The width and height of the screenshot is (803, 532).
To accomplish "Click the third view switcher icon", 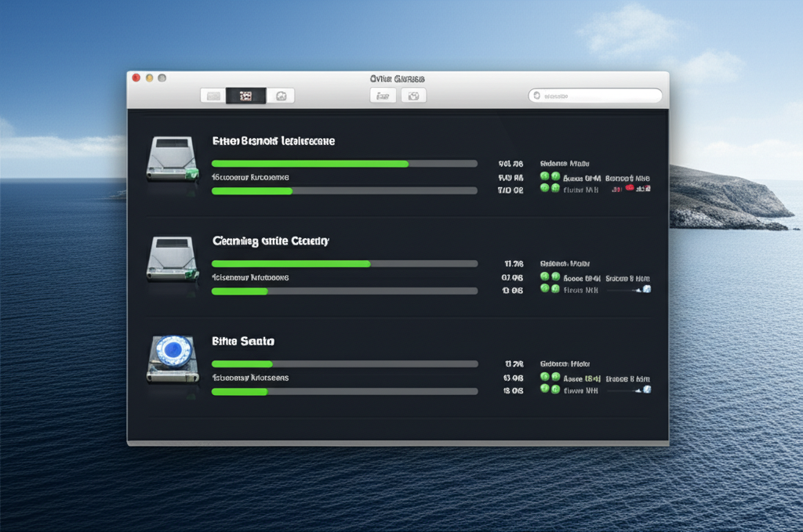I will (x=282, y=95).
